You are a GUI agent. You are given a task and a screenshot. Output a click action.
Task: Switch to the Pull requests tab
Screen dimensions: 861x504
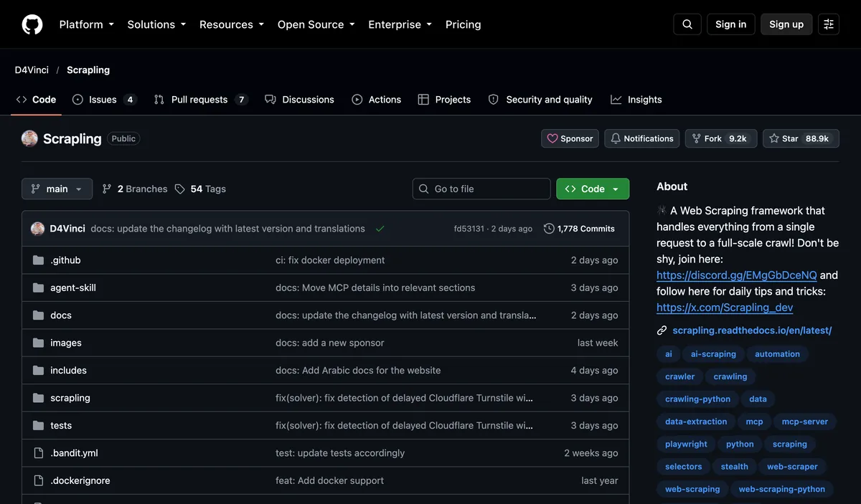point(201,100)
